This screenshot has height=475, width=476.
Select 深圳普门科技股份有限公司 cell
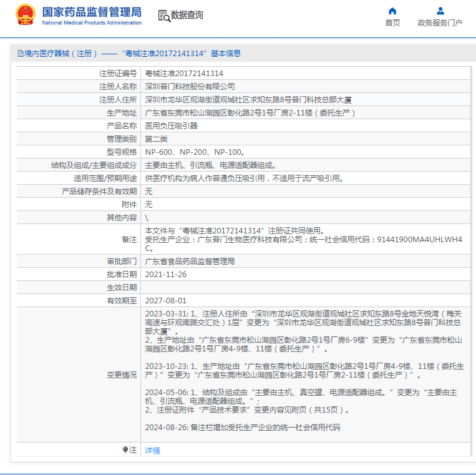tap(190, 87)
